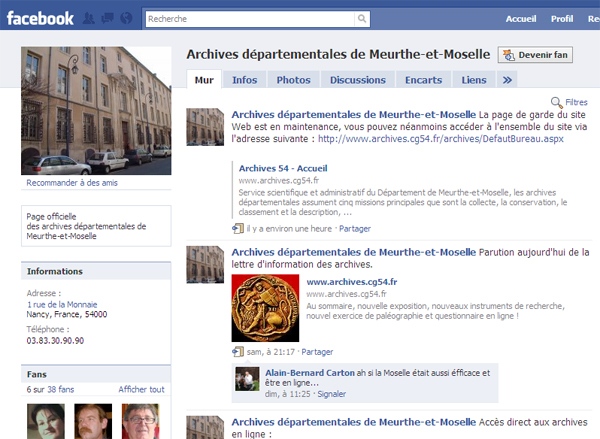Click page author name on 'Accès direct' post
Image resolution: width=600 pixels, height=439 pixels.
(x=354, y=422)
